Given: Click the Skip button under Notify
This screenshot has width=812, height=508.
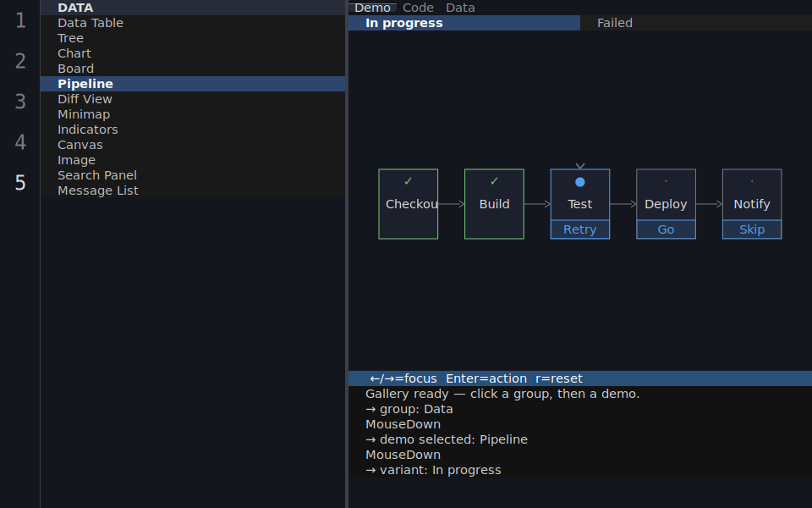Looking at the screenshot, I should [752, 229].
